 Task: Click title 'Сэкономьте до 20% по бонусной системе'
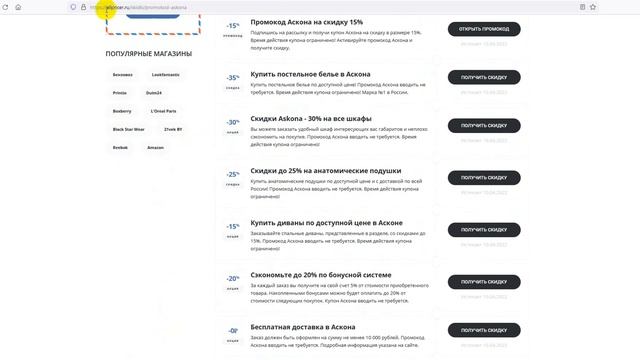[x=321, y=275]
